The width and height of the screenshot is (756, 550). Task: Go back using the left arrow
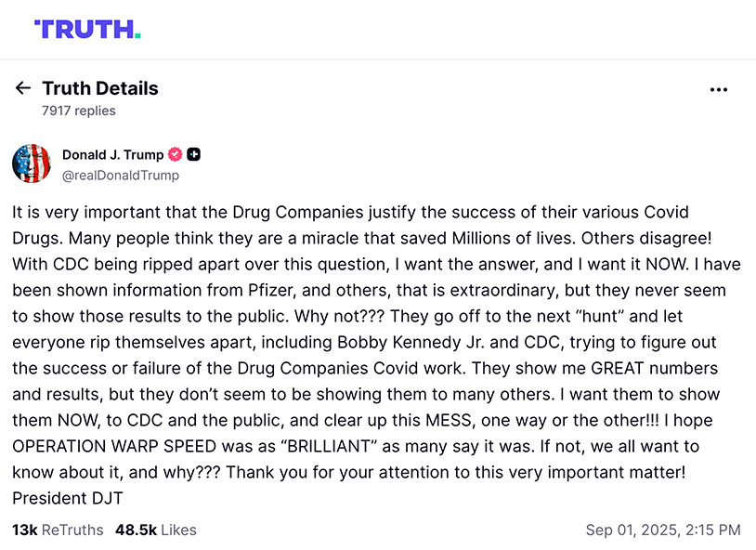[23, 88]
